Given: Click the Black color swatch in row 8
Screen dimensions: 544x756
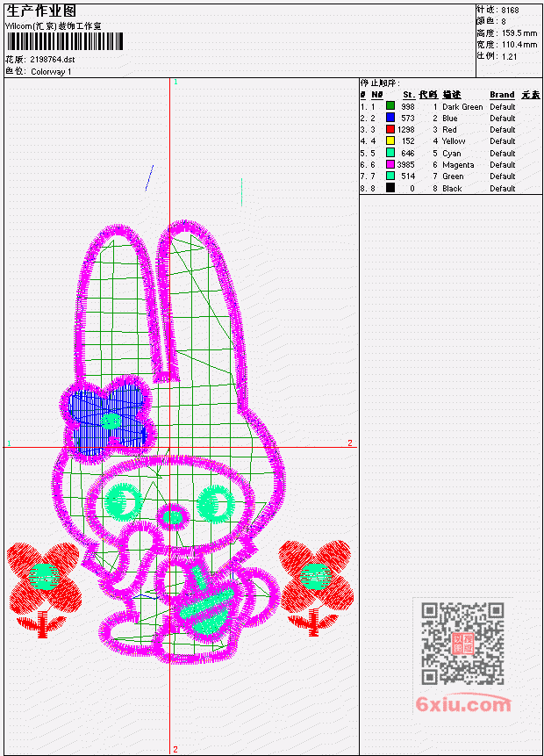Looking at the screenshot, I should pos(390,188).
